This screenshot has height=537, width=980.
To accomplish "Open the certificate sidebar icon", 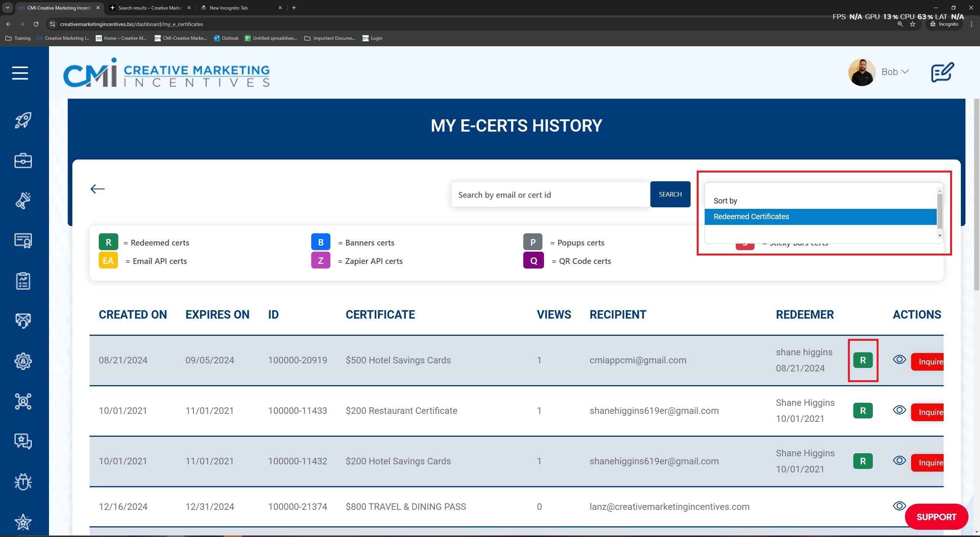I will click(x=23, y=241).
